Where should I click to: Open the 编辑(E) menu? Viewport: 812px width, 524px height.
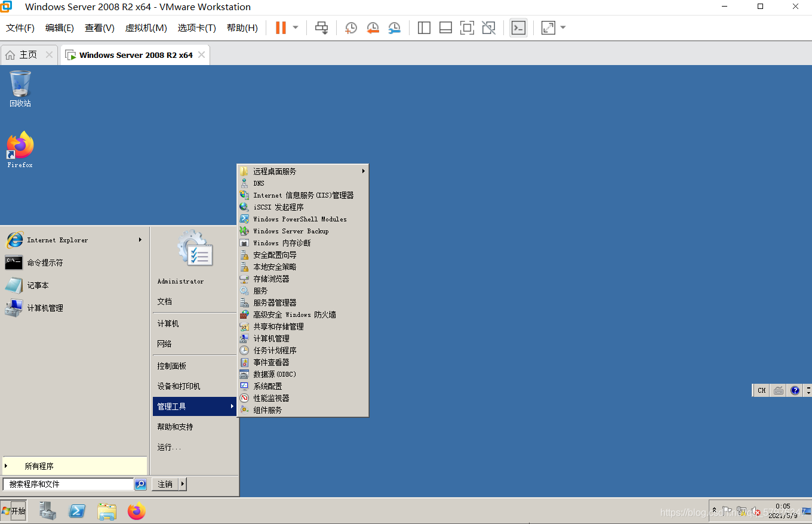(x=60, y=28)
